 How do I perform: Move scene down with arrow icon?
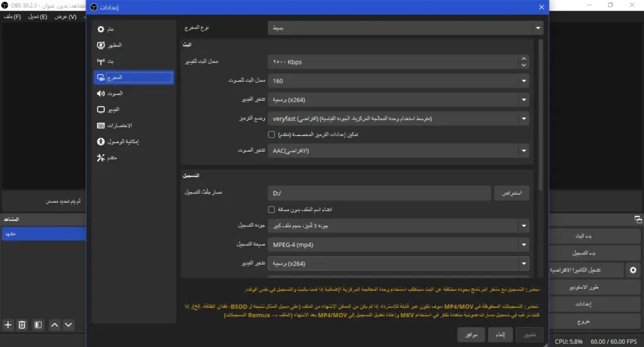(69, 325)
